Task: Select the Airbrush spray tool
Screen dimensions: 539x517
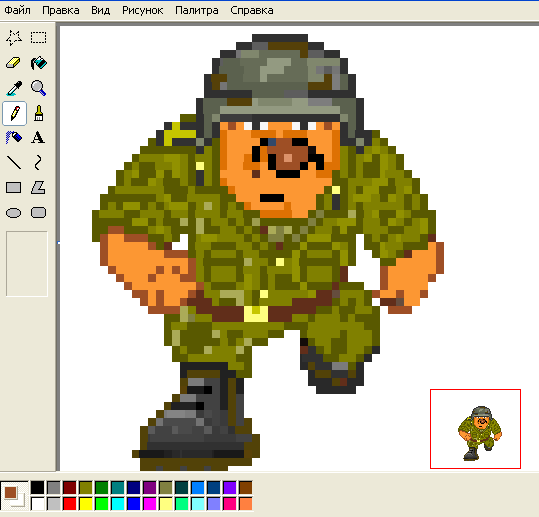Action: coord(14,138)
